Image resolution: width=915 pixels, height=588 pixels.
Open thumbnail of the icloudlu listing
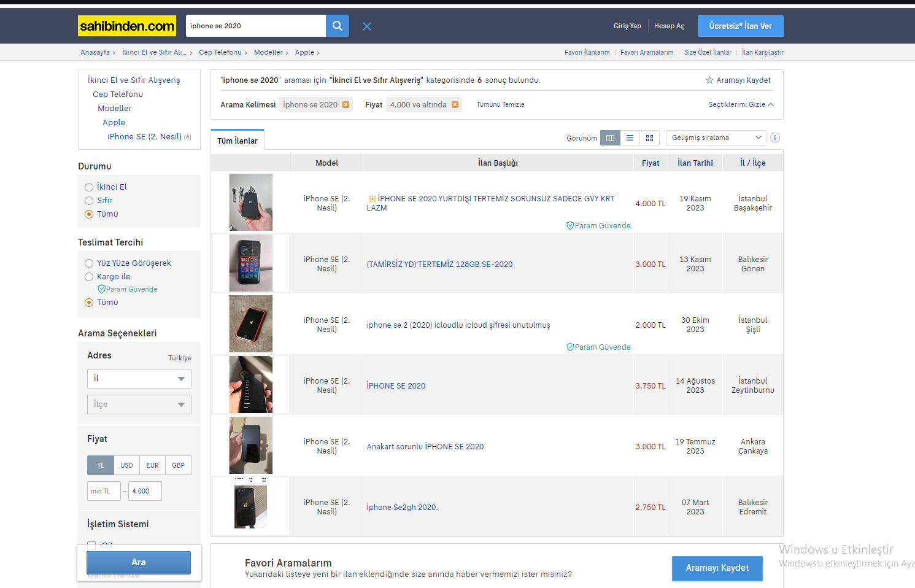click(x=251, y=323)
